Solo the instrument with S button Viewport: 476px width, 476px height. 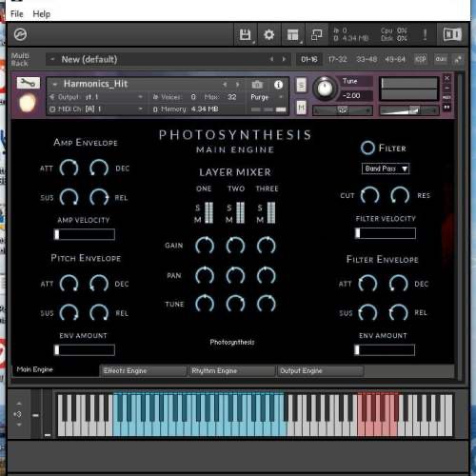coord(301,85)
